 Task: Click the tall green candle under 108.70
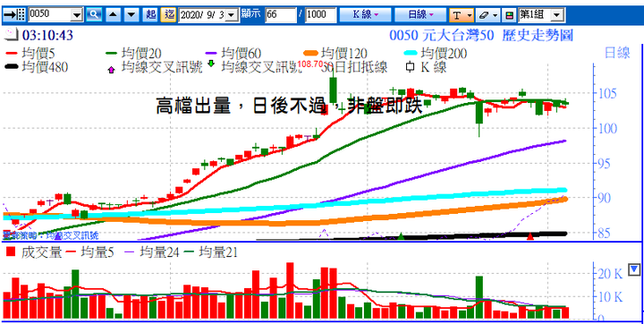click(333, 90)
